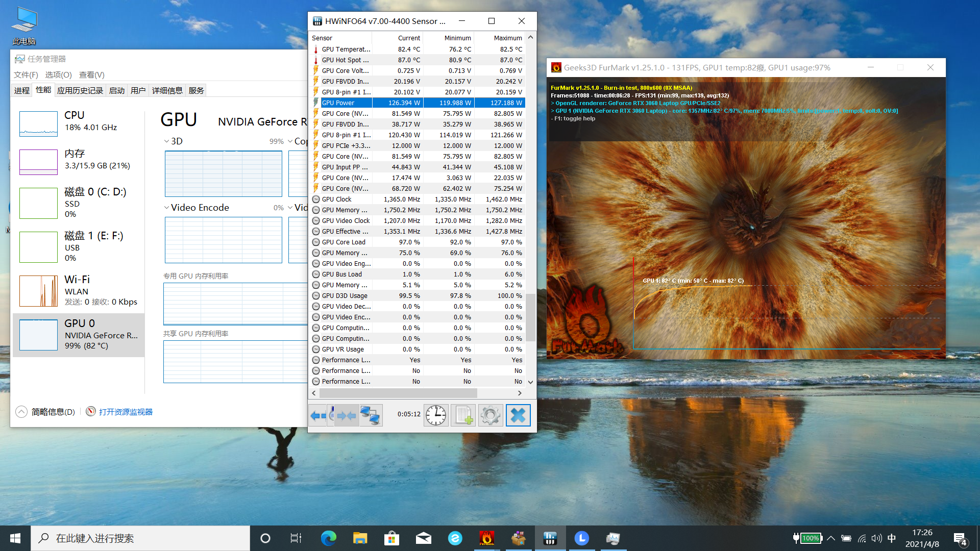Image resolution: width=980 pixels, height=551 pixels.
Task: Click the 打开资源监视器 link
Action: (126, 412)
